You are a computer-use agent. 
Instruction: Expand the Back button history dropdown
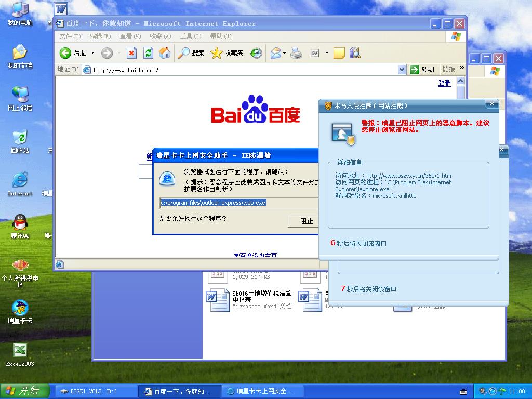(x=92, y=53)
